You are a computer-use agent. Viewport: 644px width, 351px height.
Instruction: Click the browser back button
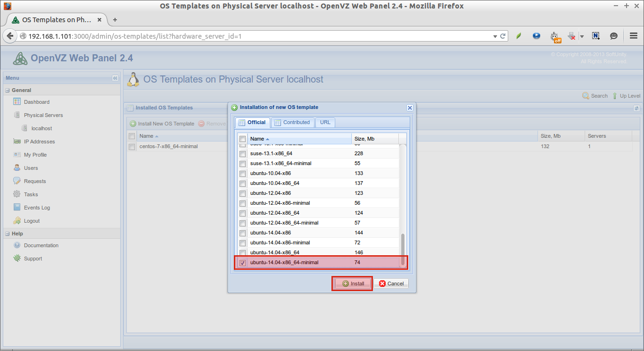10,36
